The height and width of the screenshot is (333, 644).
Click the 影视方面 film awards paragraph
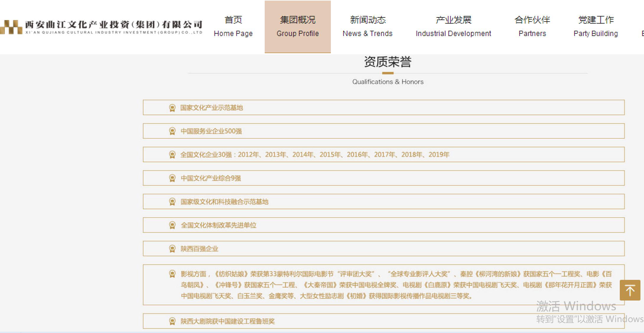(x=396, y=285)
